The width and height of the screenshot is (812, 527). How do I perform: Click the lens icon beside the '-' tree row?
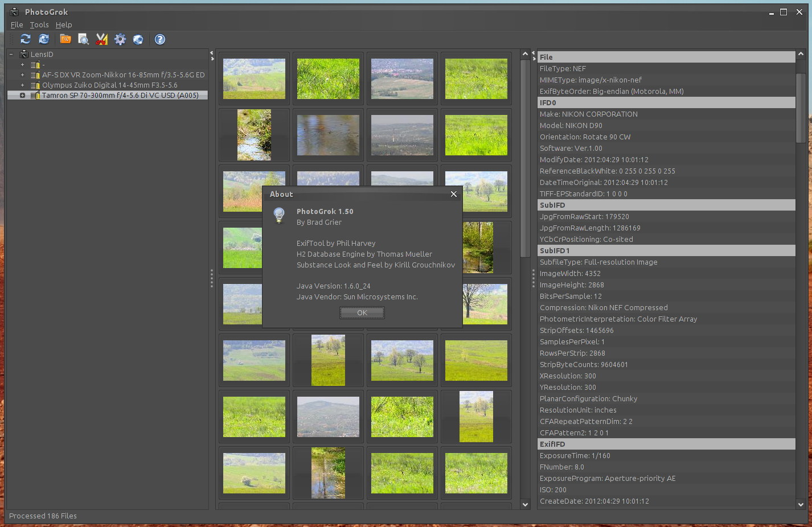pyautogui.click(x=35, y=65)
